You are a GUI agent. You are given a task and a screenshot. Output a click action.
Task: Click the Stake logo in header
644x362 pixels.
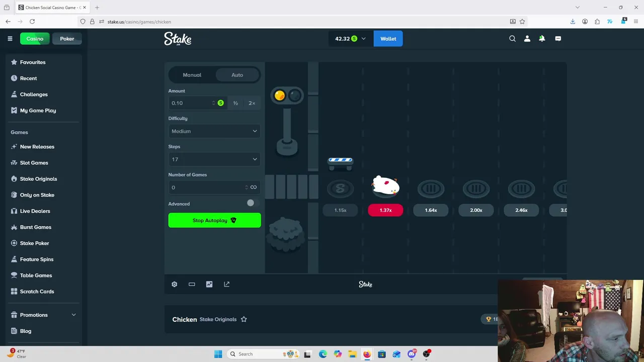pyautogui.click(x=178, y=39)
